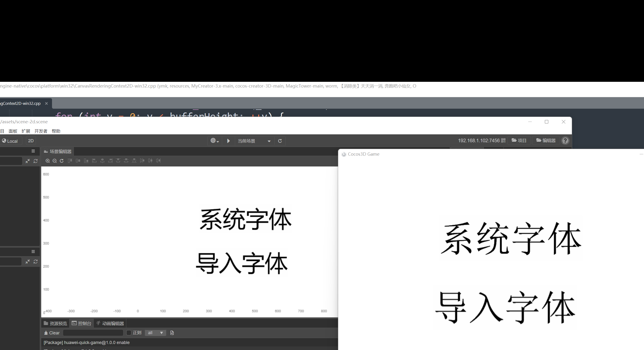Image resolution: width=644 pixels, height=350 pixels.
Task: Toggle the 正则 regex checkbox
Action: click(x=129, y=333)
